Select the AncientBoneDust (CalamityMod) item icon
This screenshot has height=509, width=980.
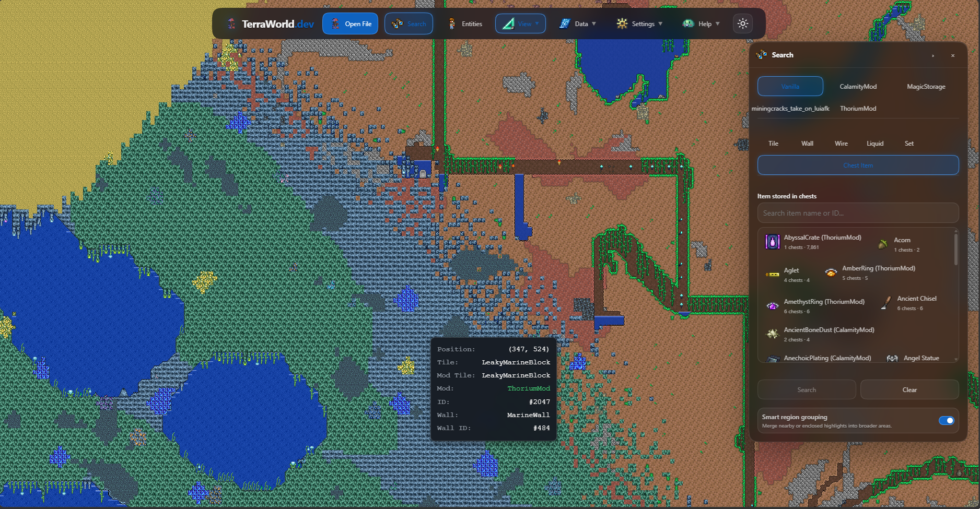(x=773, y=334)
